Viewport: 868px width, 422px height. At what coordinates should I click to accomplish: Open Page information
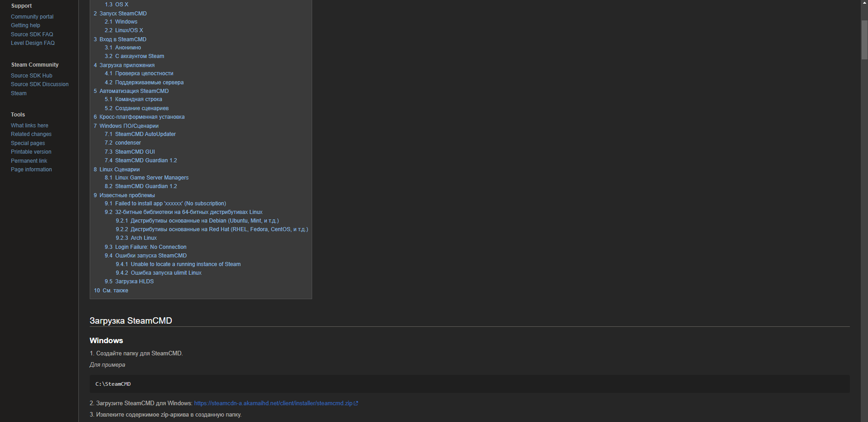point(31,170)
